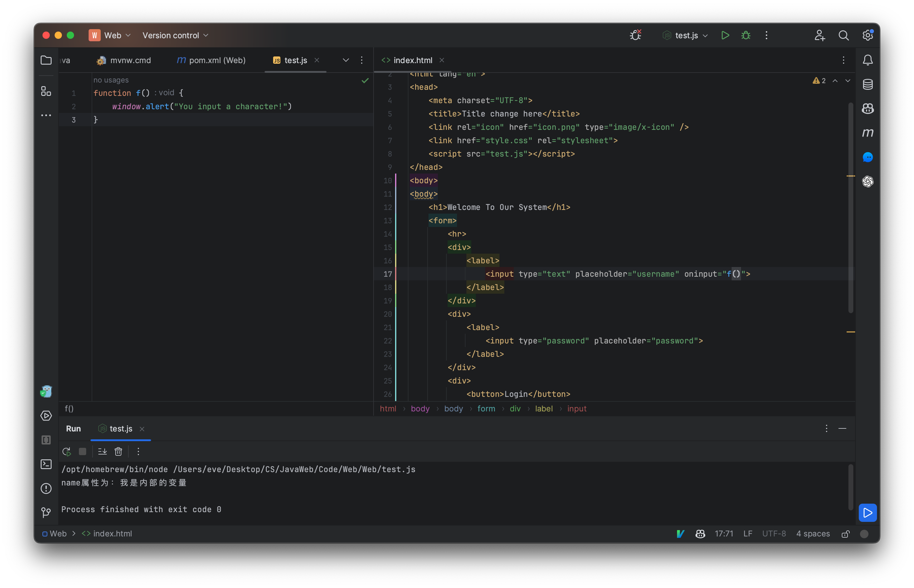Image resolution: width=914 pixels, height=588 pixels.
Task: Open IDE settings gear icon
Action: [868, 35]
